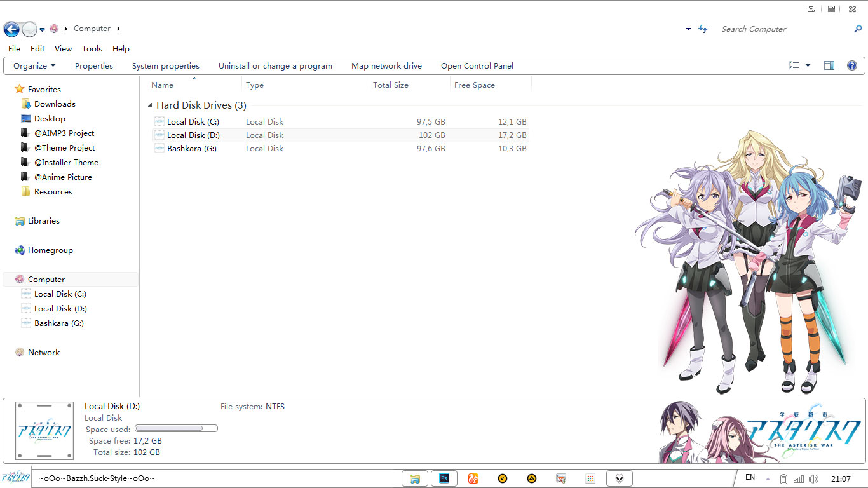
Task: Show hidden tray icons arrow
Action: click(x=768, y=479)
